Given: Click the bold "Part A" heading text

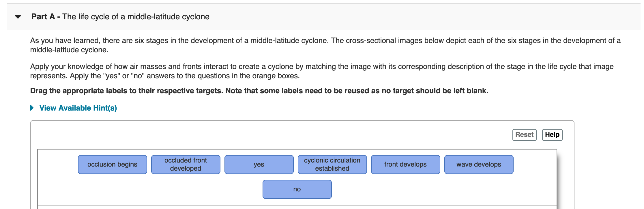Looking at the screenshot, I should 43,17.
